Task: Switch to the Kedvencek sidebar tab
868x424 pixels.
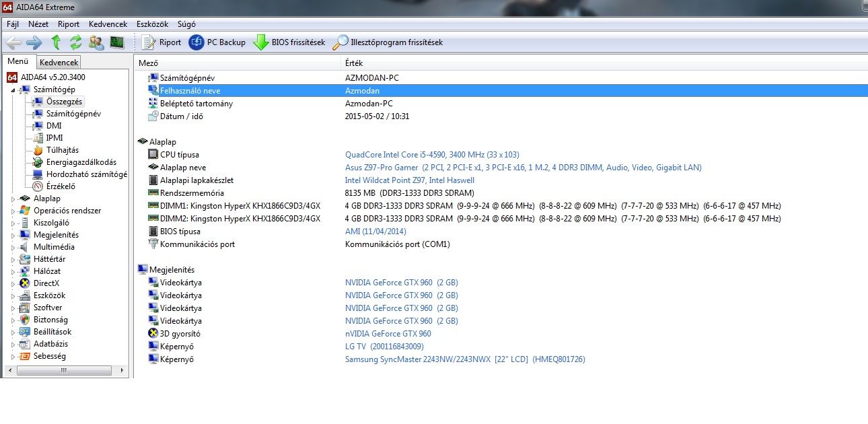Action: click(x=59, y=63)
